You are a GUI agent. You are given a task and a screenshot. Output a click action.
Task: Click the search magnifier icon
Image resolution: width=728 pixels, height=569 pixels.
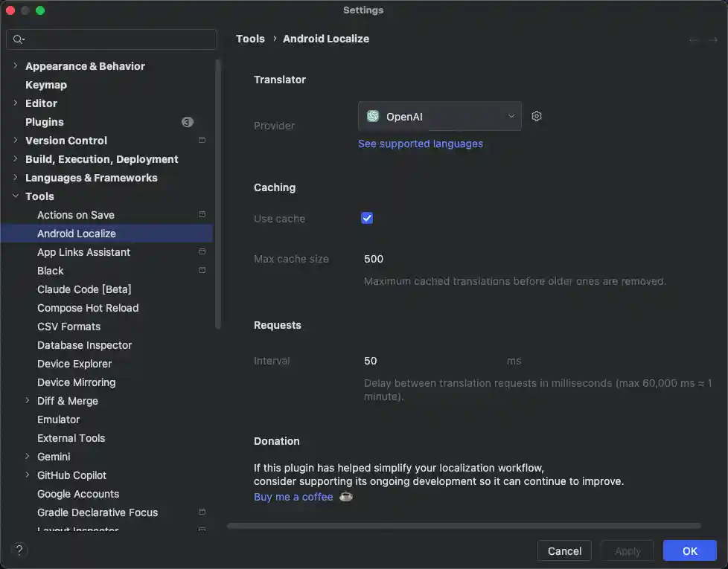[18, 39]
